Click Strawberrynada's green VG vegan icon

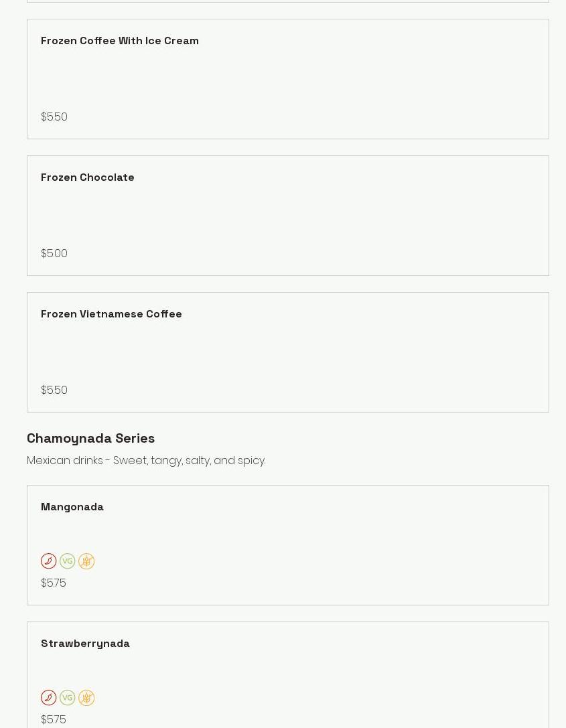68,698
